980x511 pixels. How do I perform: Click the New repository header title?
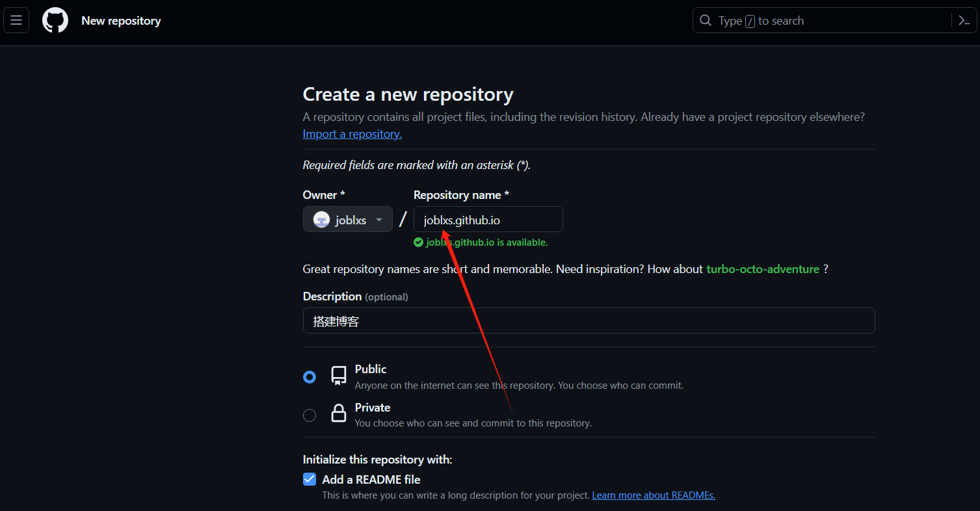pos(121,21)
